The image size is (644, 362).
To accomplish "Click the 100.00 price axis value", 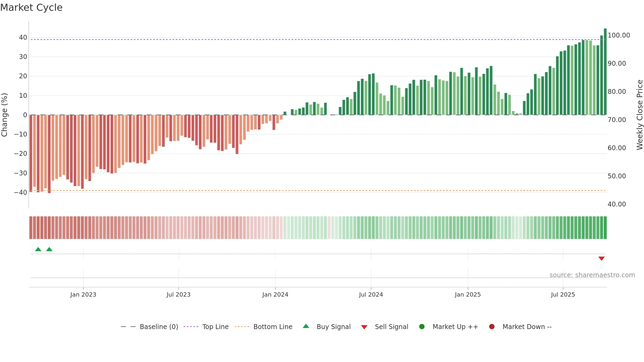I will 619,35.
